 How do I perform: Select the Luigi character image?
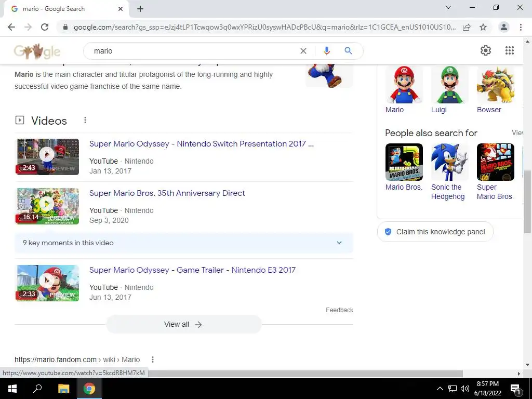[x=449, y=85]
